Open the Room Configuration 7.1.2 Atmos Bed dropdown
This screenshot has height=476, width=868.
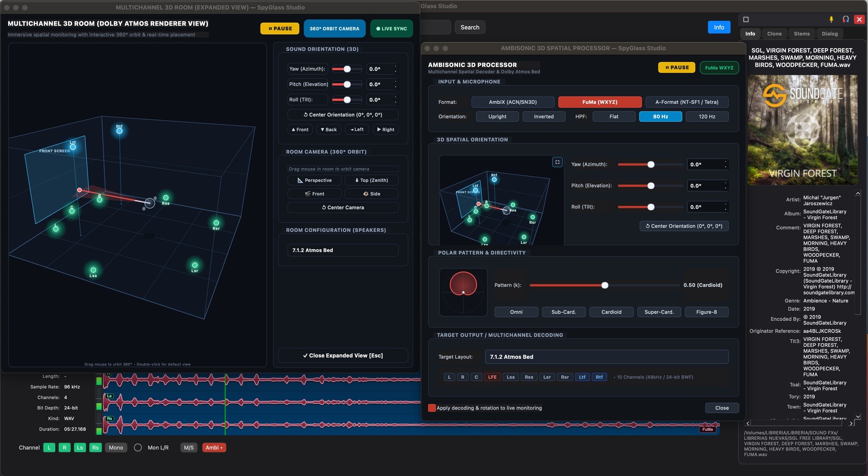(x=343, y=250)
